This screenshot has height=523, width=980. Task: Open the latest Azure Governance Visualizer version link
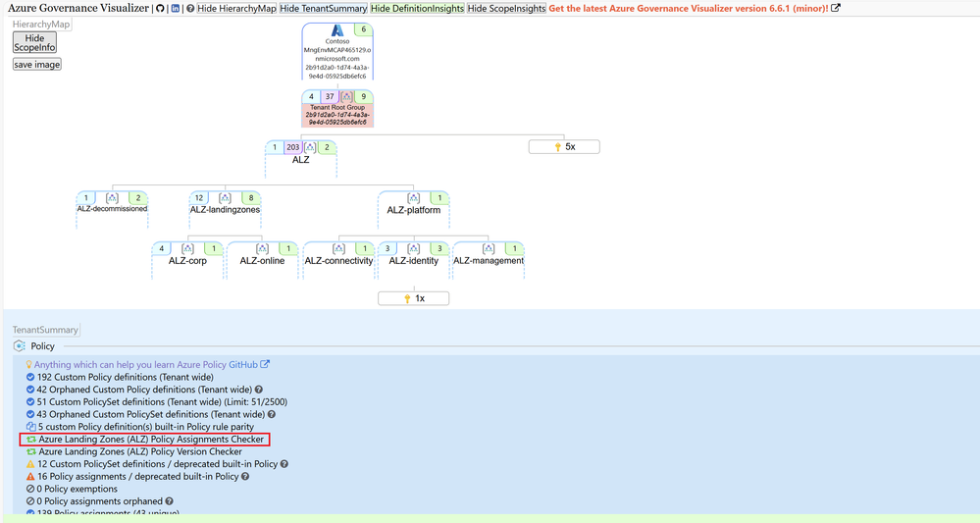click(x=688, y=9)
